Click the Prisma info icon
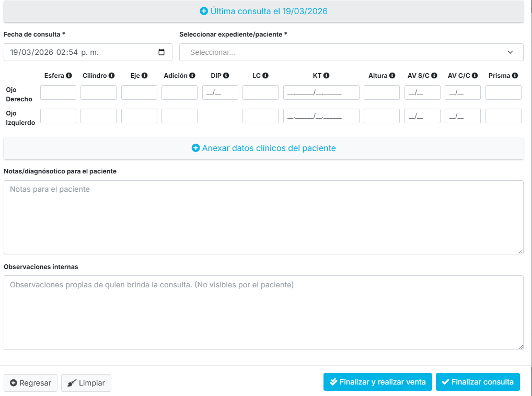The image size is (532, 396). coord(515,76)
